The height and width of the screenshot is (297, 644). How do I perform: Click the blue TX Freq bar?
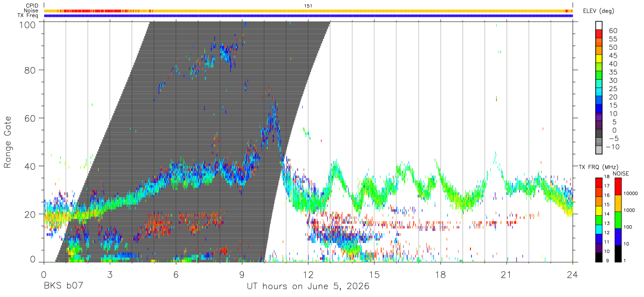pyautogui.click(x=308, y=16)
